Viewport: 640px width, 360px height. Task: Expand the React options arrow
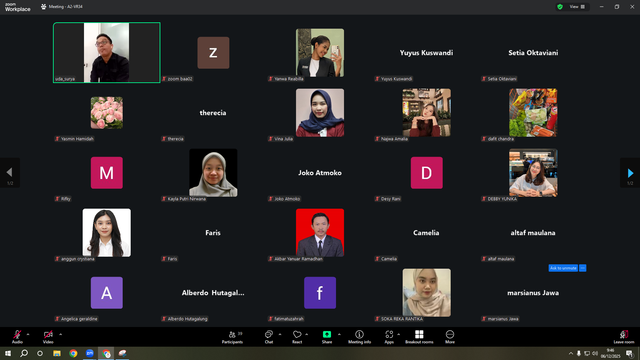click(x=307, y=334)
